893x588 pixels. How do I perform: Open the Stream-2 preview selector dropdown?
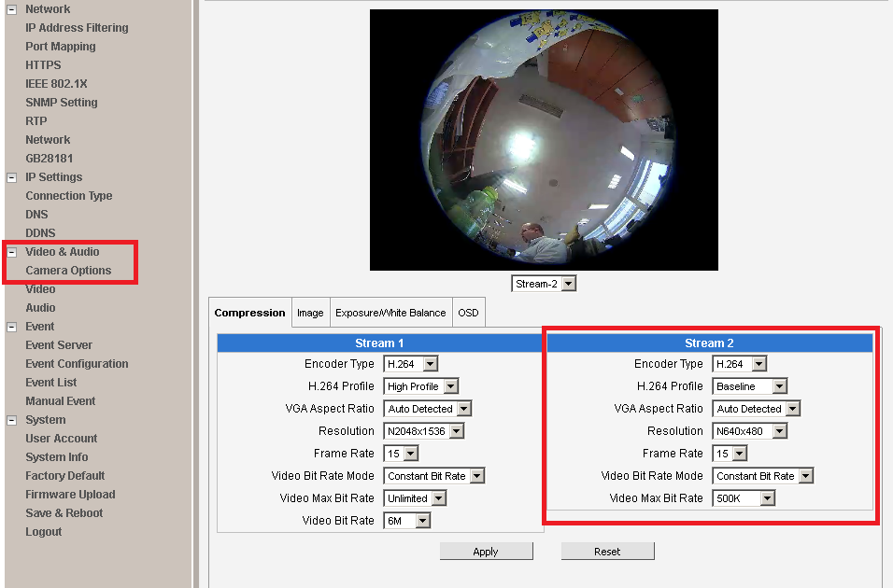click(544, 284)
